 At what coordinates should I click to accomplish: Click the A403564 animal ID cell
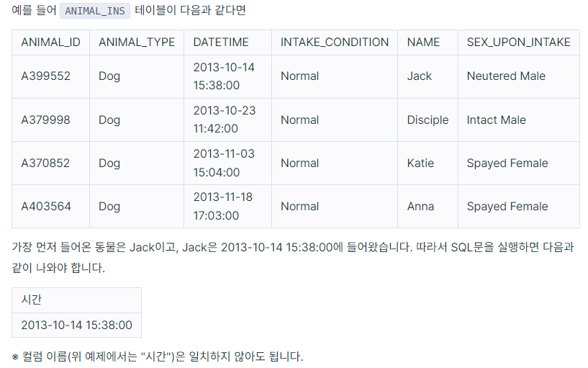tap(50, 206)
